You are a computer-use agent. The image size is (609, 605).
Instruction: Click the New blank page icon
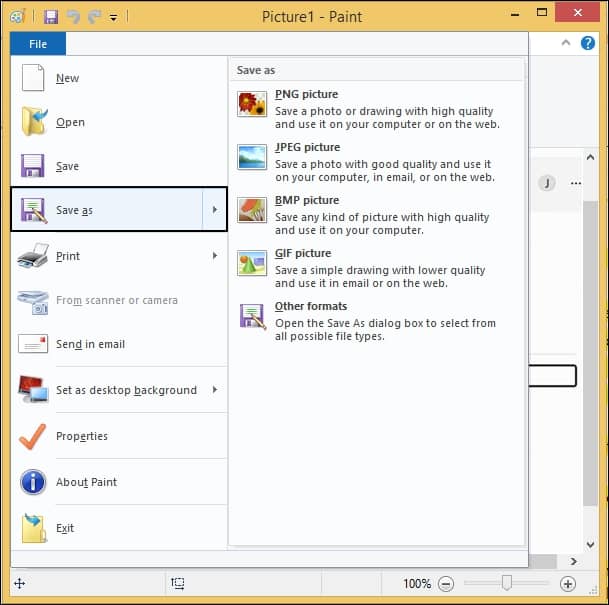coord(33,78)
